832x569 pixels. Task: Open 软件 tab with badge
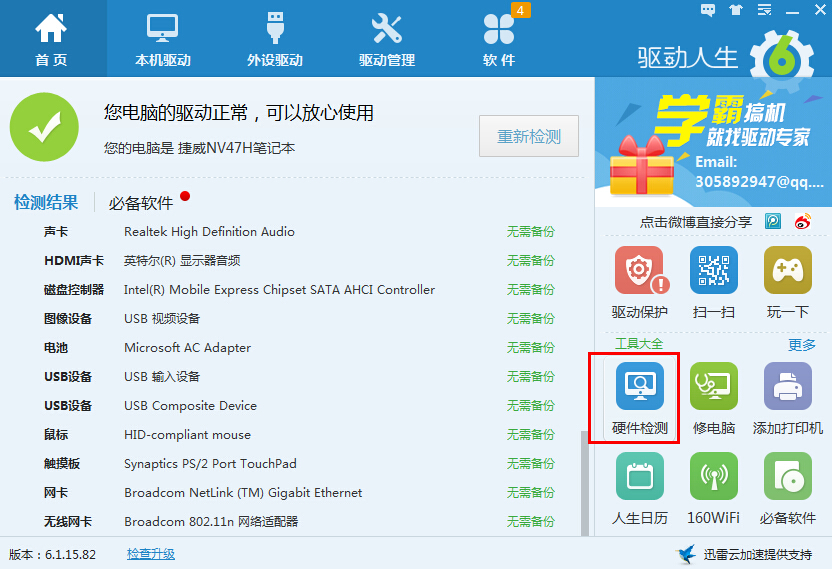click(499, 39)
